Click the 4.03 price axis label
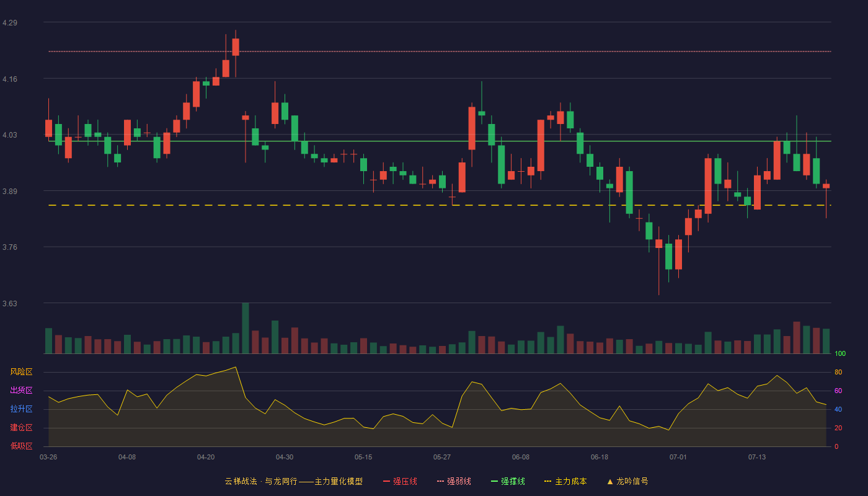Screen dimensions: 868x496 point(10,135)
